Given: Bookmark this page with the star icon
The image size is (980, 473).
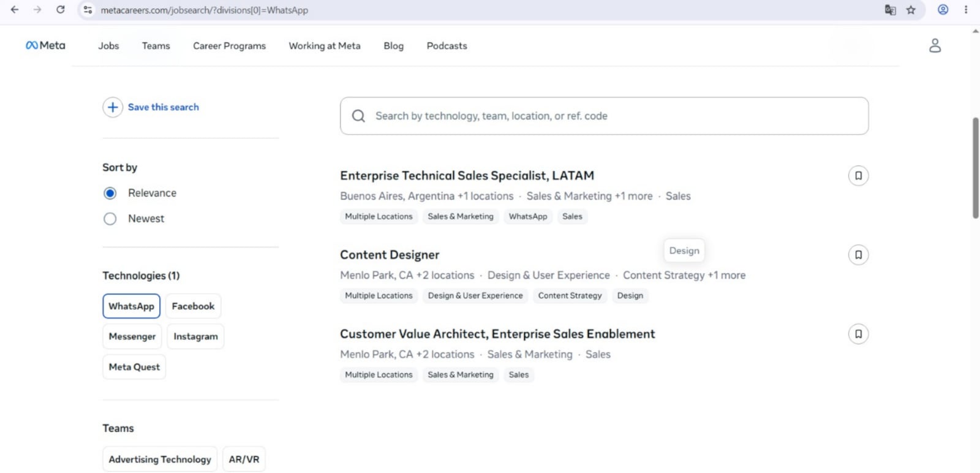Looking at the screenshot, I should 911,10.
